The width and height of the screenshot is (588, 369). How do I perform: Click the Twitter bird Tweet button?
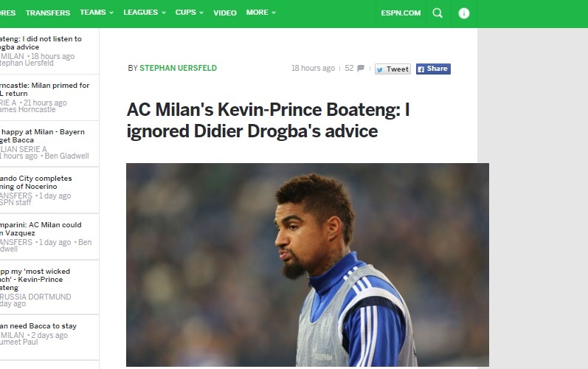click(x=392, y=69)
